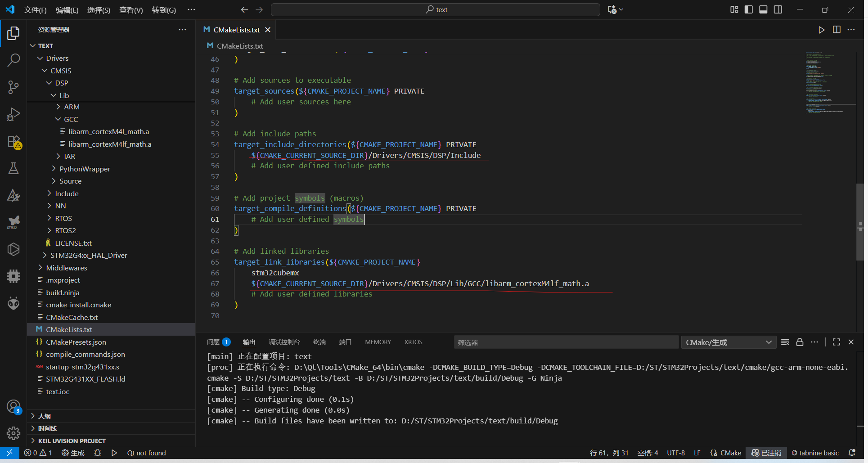Open the 文件(F) menu
This screenshot has height=463, width=868.
pos(35,10)
